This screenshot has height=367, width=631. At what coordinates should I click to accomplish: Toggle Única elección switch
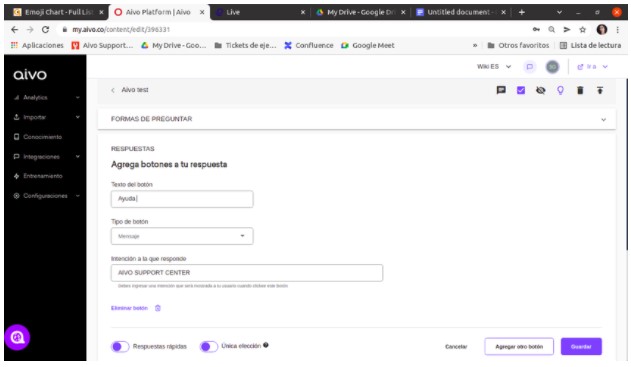tap(208, 346)
